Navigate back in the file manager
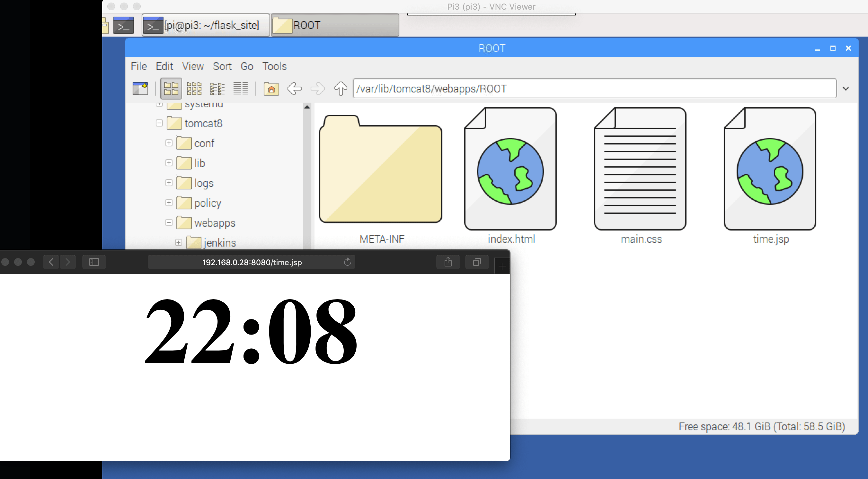This screenshot has height=479, width=868. coord(294,89)
